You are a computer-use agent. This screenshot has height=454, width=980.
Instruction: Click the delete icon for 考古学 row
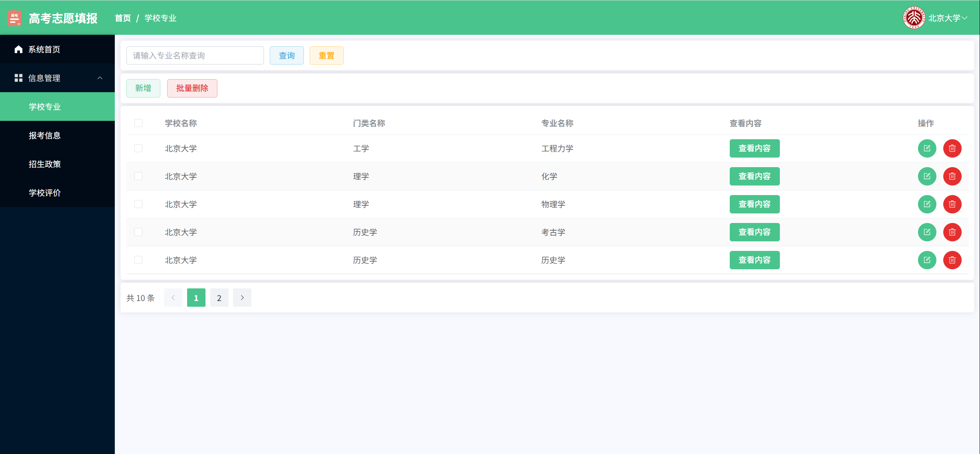click(952, 232)
